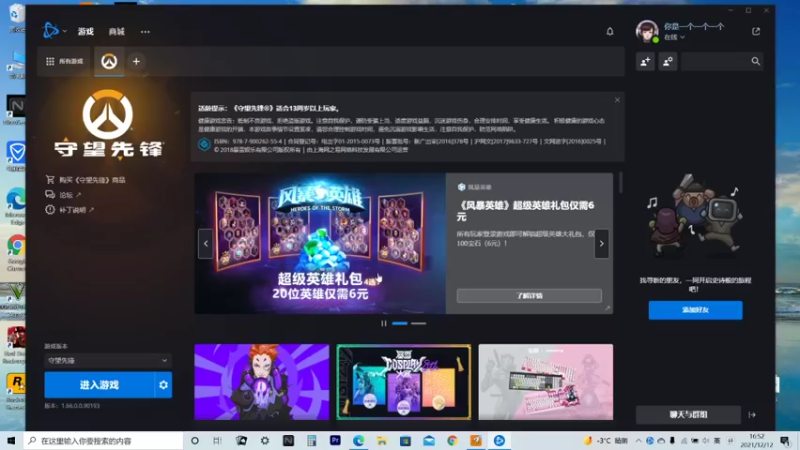Viewport: 800px width, 450px height.
Task: Open Premiere Pro from the taskbar
Action: pyautogui.click(x=335, y=441)
